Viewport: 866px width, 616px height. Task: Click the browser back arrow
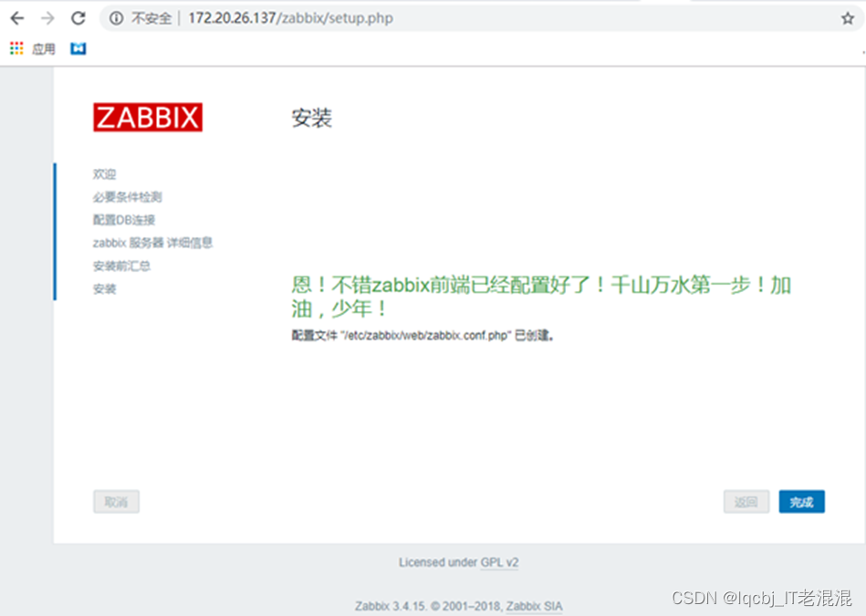point(17,18)
